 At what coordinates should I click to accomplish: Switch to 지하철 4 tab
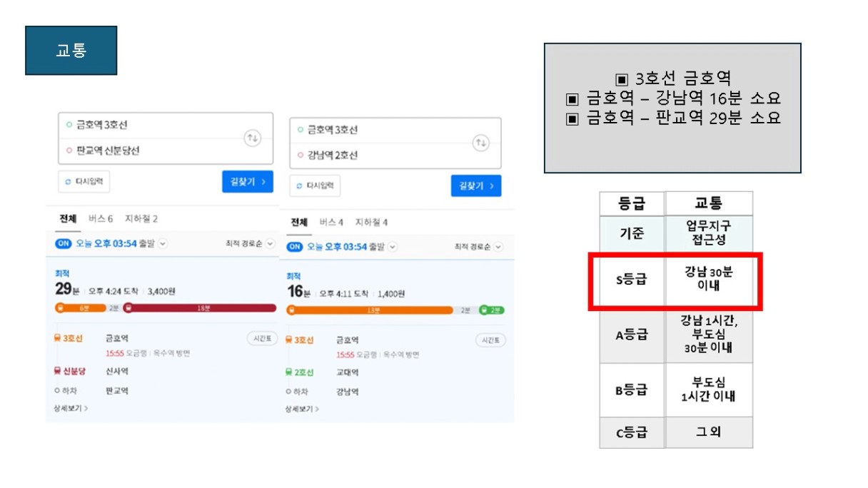(371, 222)
